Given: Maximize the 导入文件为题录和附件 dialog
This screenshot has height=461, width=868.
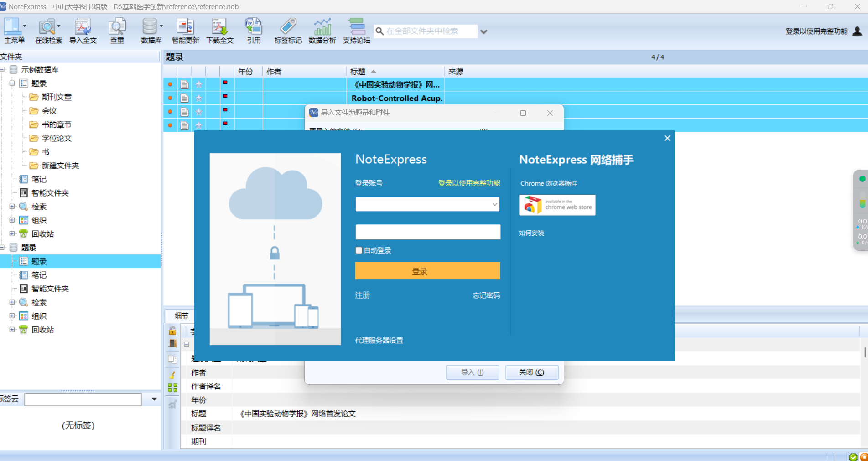Looking at the screenshot, I should 523,113.
